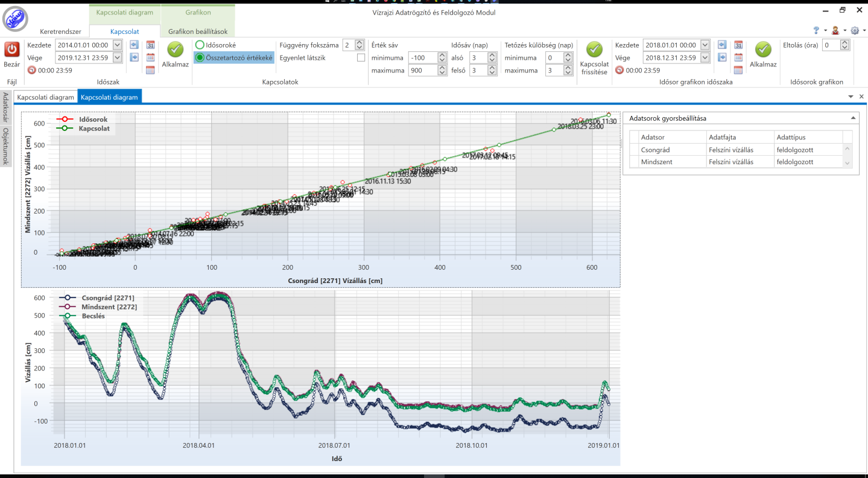The height and width of the screenshot is (478, 868).
Task: Click the red clock icon in Időszak group
Action: click(x=31, y=70)
